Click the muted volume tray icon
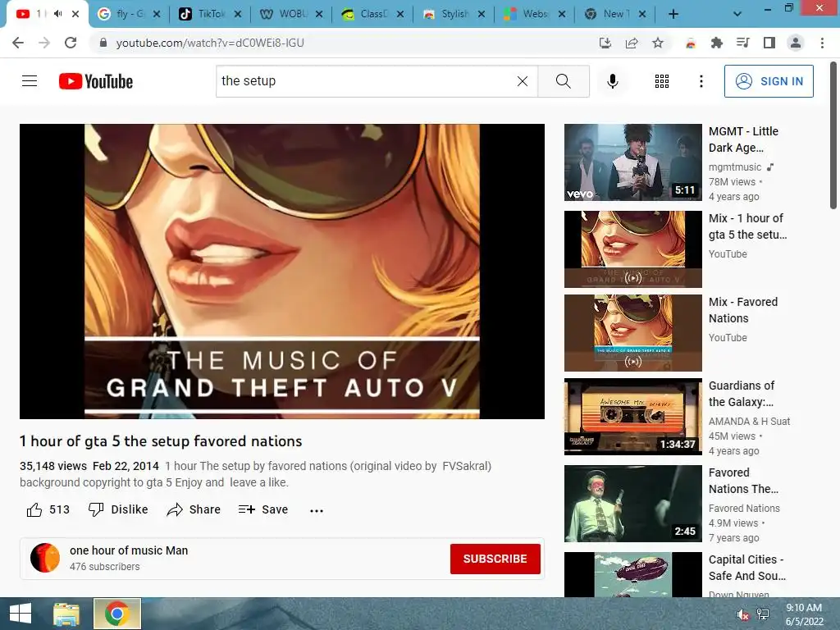The image size is (840, 630). pyautogui.click(x=742, y=615)
